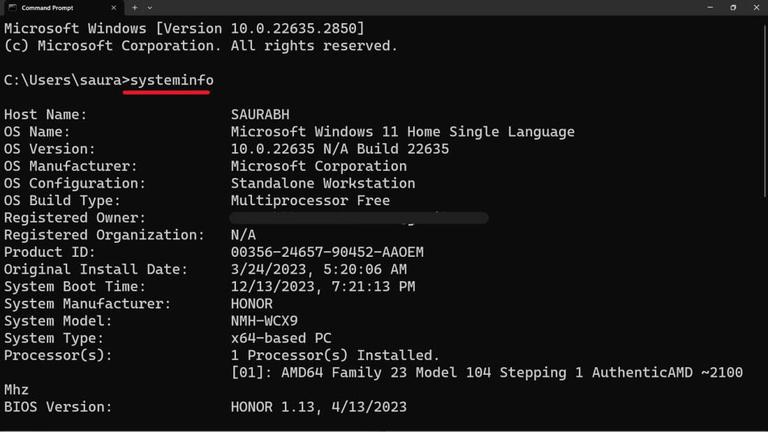The height and width of the screenshot is (432, 768).
Task: Click the System Boot Time value
Action: 323,287
